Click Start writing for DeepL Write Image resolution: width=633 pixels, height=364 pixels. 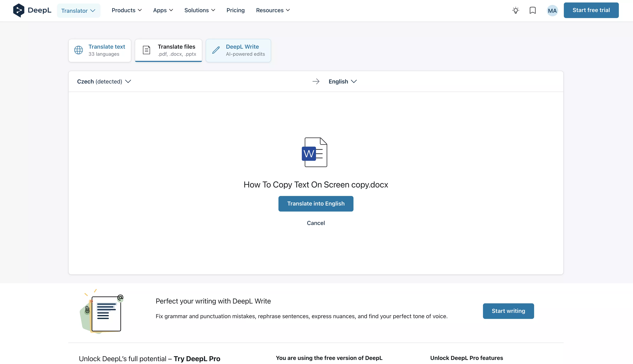[x=508, y=311]
